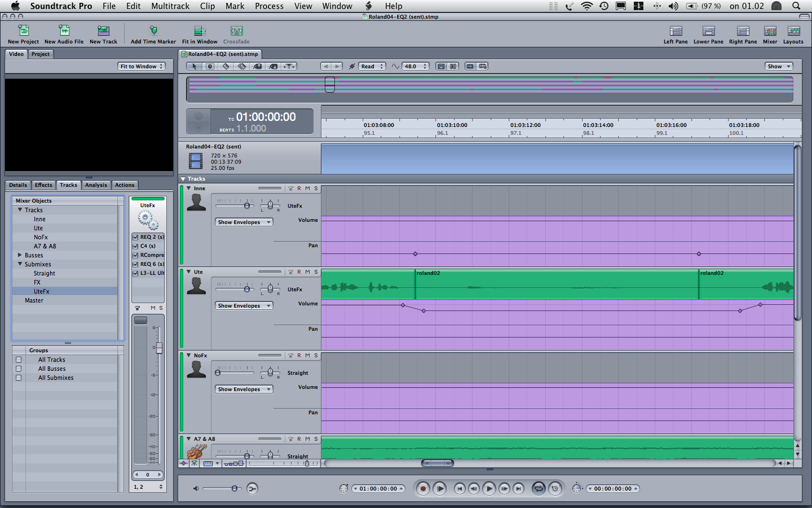
Task: Select the Timeslice tool
Action: pyautogui.click(x=210, y=66)
